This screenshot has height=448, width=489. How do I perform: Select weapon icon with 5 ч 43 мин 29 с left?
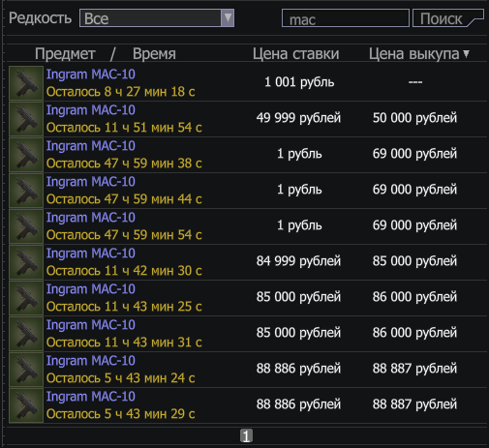[26, 405]
